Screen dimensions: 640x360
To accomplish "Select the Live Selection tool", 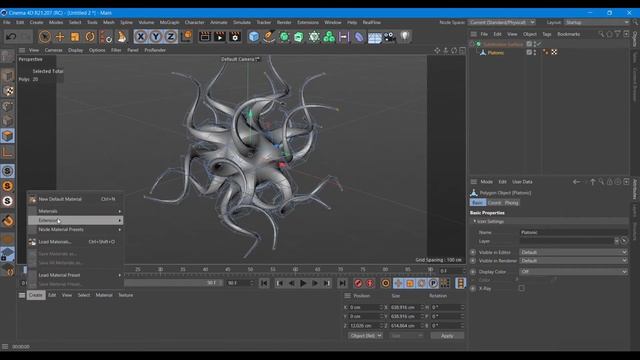I will (44, 37).
